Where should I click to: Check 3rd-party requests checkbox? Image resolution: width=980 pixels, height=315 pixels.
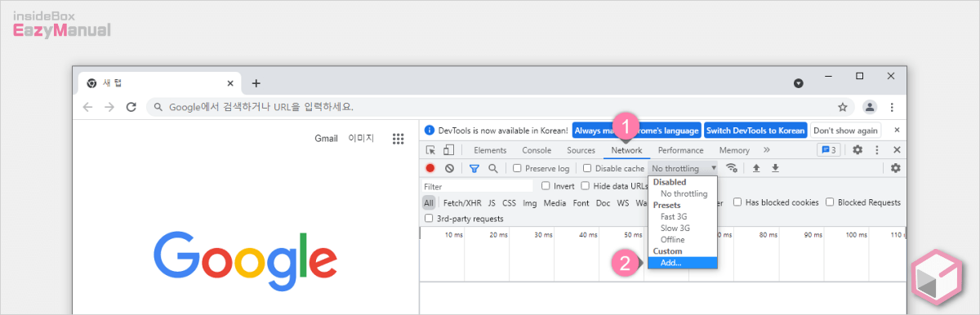430,219
